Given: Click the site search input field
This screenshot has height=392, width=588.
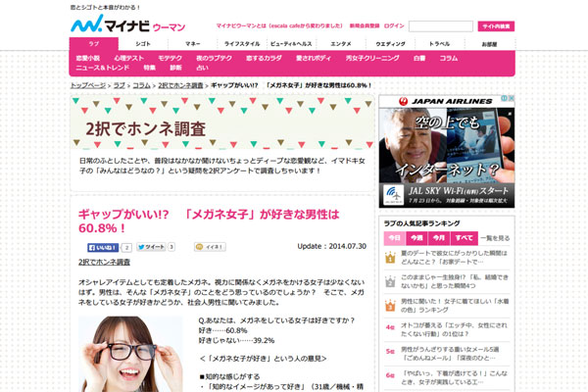Looking at the screenshot, I should click(x=441, y=26).
